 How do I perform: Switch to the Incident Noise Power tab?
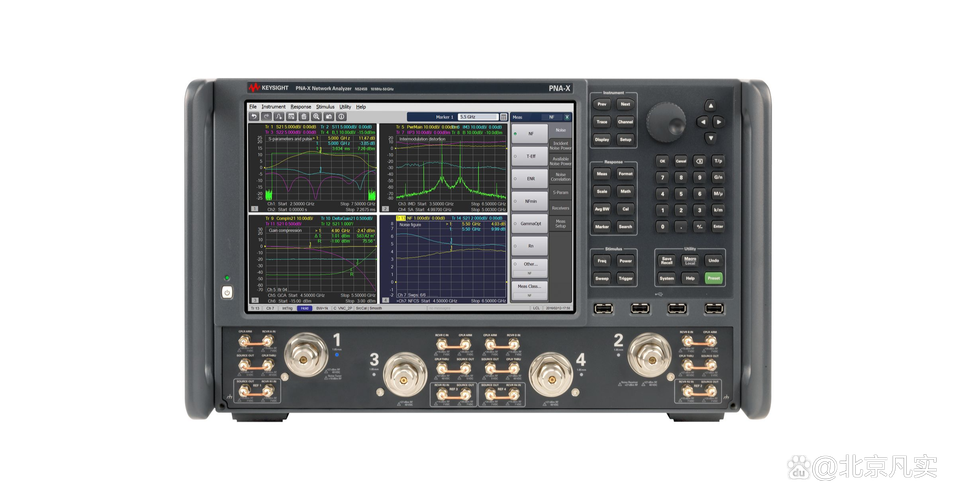560,146
